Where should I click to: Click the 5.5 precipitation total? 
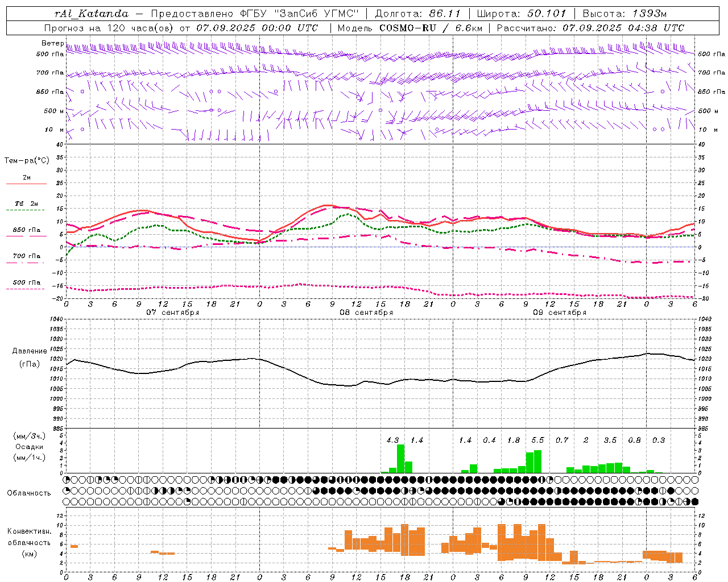[x=537, y=440]
